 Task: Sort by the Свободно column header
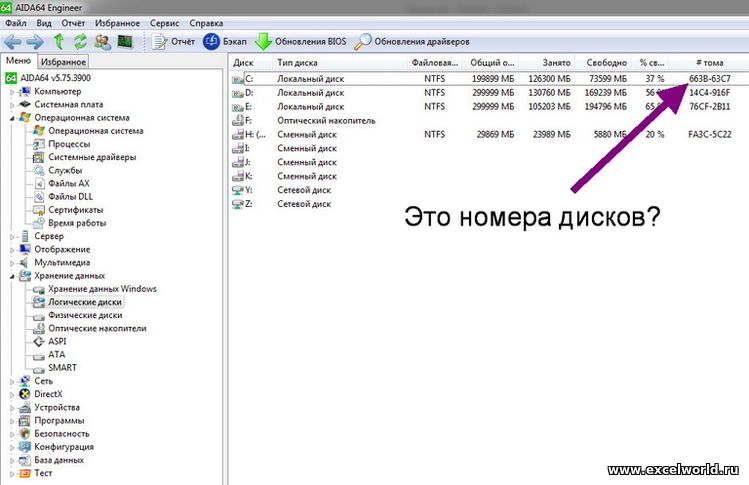(x=607, y=63)
